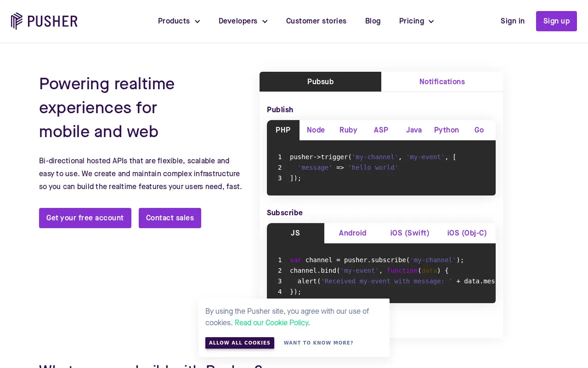588x368 pixels.
Task: Switch to the Pubsub tab
Action: 320,82
